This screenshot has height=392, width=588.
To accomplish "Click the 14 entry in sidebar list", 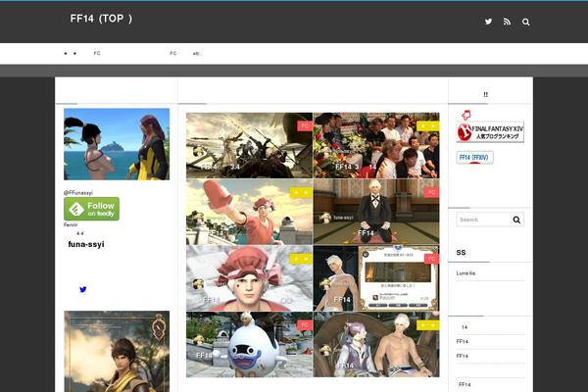I will point(465,327).
